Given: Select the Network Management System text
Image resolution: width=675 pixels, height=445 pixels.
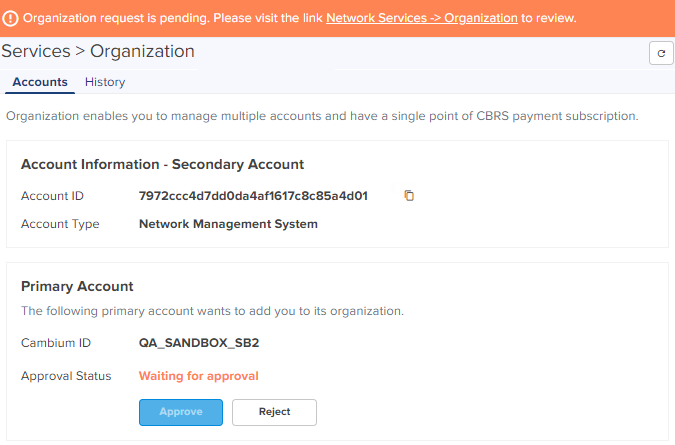Looking at the screenshot, I should [228, 224].
